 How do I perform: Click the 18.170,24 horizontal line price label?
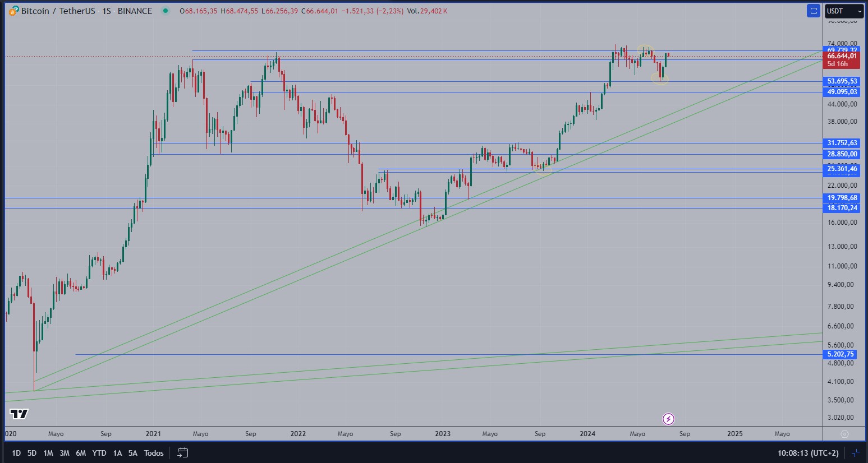(x=842, y=208)
